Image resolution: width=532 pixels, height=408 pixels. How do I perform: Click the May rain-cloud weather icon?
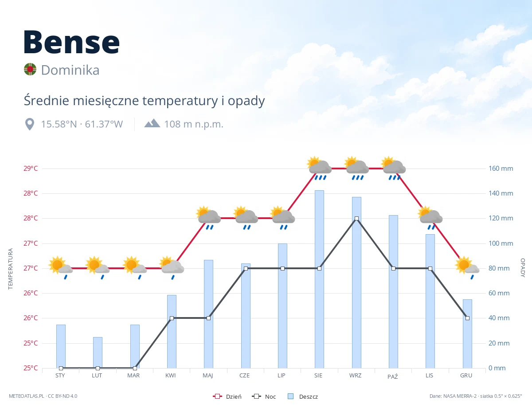pos(209,218)
